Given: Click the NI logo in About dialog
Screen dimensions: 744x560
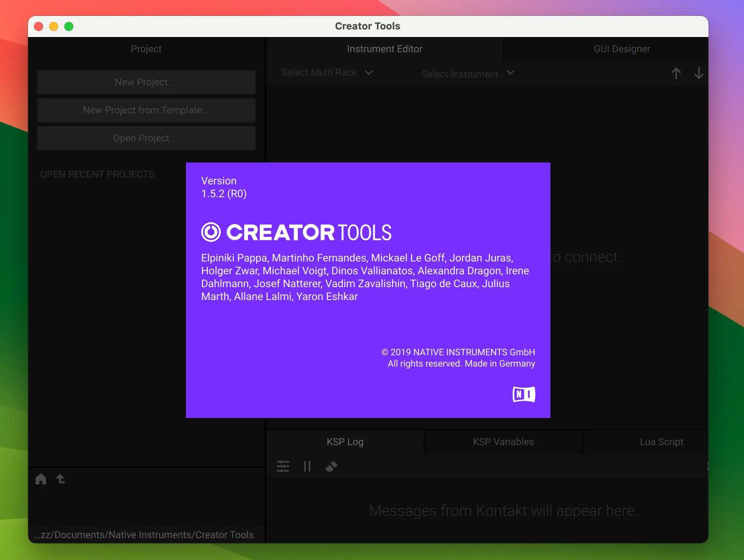Looking at the screenshot, I should (x=524, y=394).
